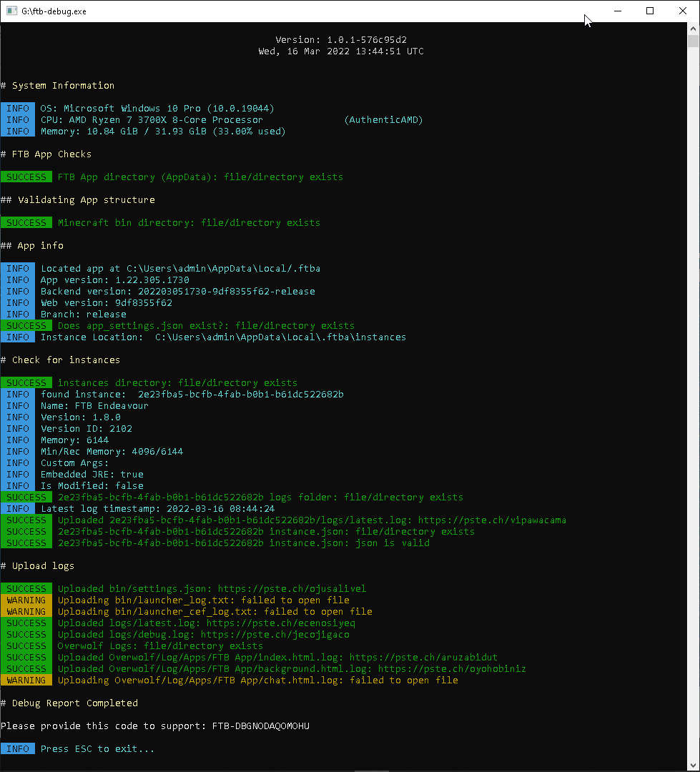Click the vertical scrollbar thumb
This screenshot has height=772, width=700.
click(693, 41)
